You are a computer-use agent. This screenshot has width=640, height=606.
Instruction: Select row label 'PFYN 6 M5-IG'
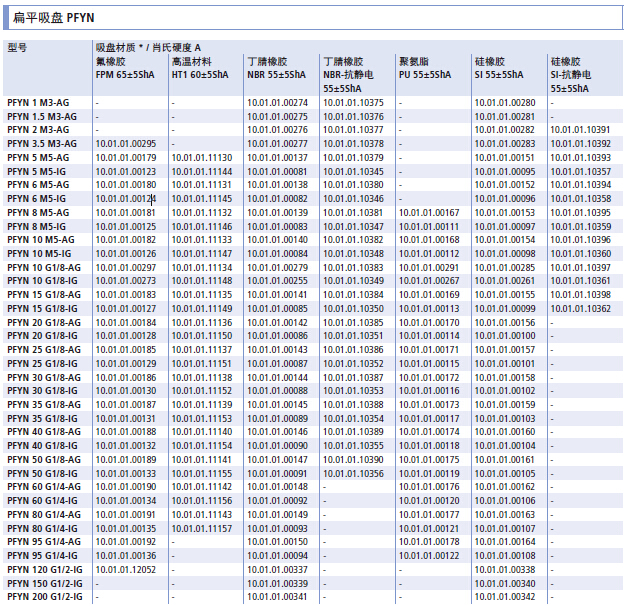36,199
